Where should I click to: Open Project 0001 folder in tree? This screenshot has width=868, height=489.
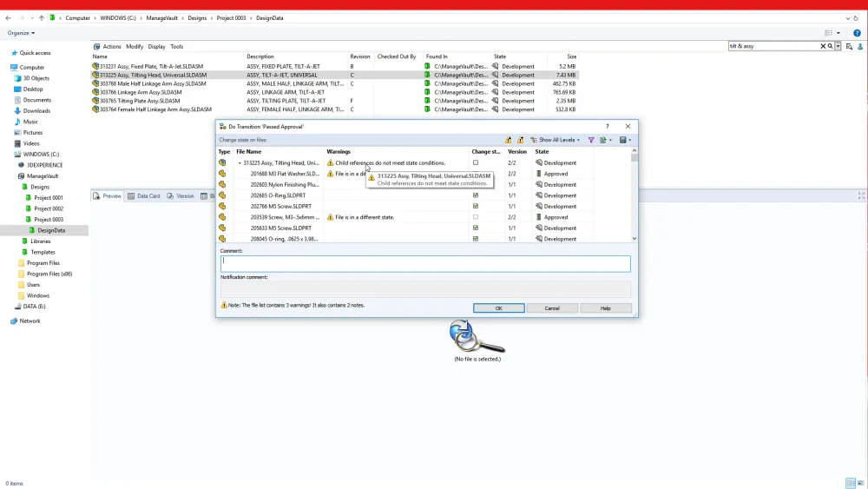click(x=48, y=198)
